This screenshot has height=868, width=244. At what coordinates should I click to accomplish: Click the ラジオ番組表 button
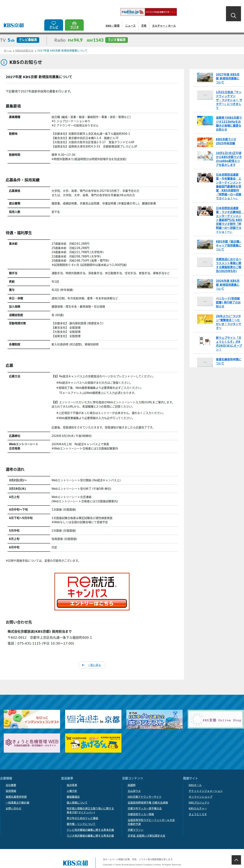116,40
